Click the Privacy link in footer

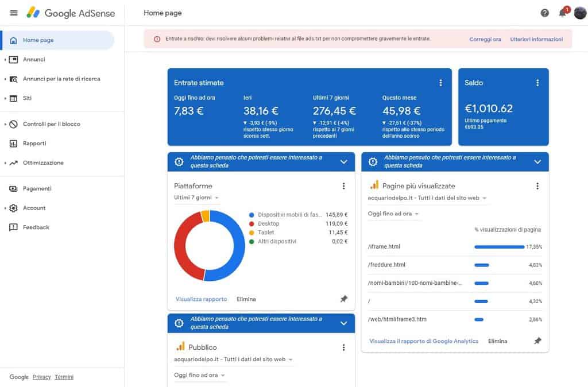coord(41,377)
